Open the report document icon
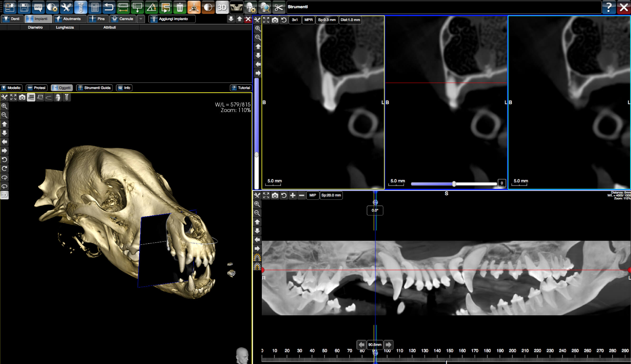Image resolution: width=631 pixels, height=364 pixels. click(95, 7)
